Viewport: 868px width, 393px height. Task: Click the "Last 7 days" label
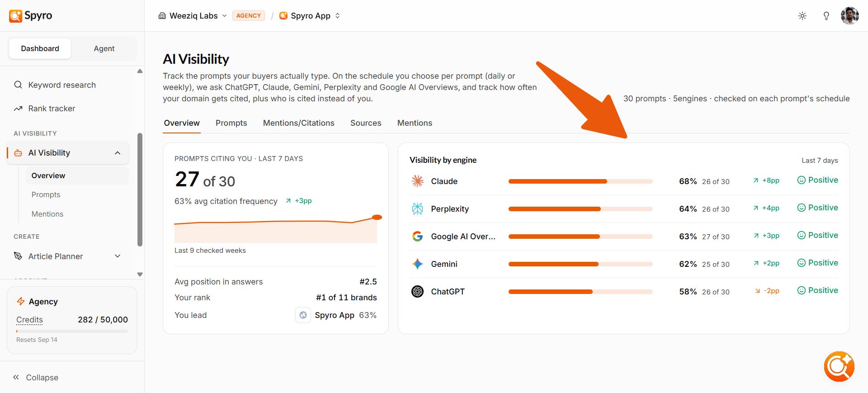pos(820,160)
